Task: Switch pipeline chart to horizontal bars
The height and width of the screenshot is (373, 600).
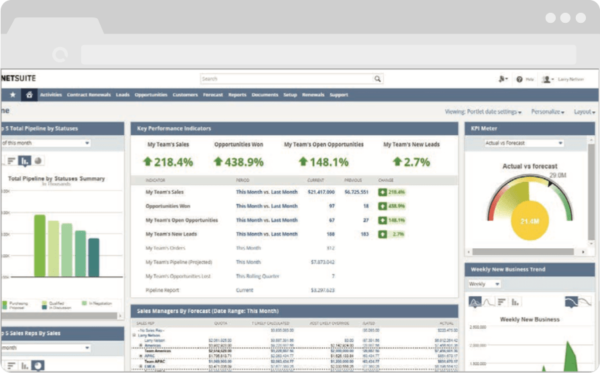Action: [11, 161]
